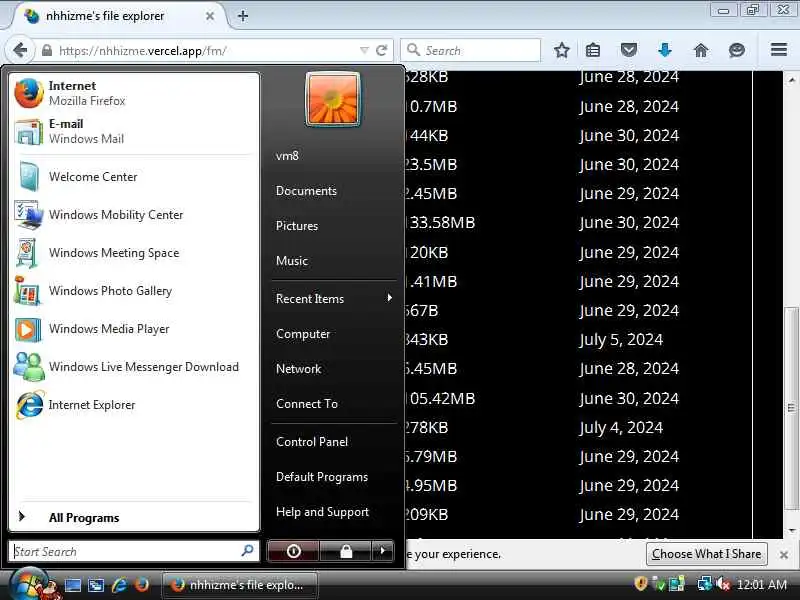Screen dimensions: 800x600
Task: Click the Windows Start orb
Action: tap(30, 584)
